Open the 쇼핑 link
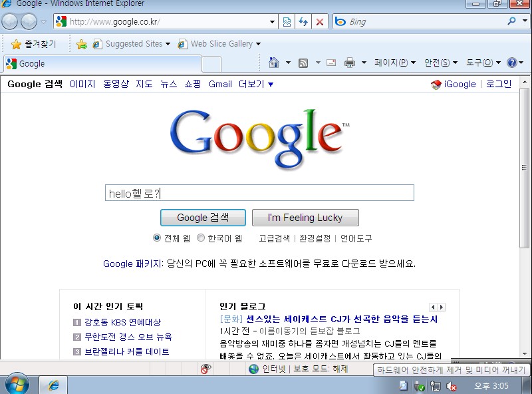Viewport: 532px width, 394px height. 193,84
